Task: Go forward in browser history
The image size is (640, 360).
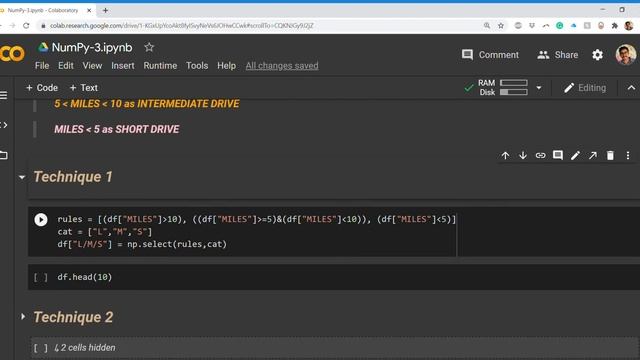Action: (12, 26)
